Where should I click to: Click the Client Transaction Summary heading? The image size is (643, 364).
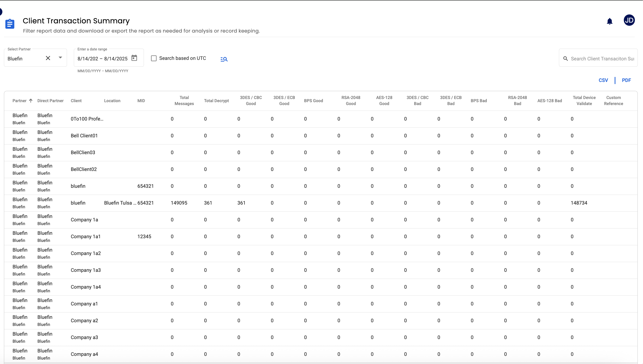(x=76, y=21)
